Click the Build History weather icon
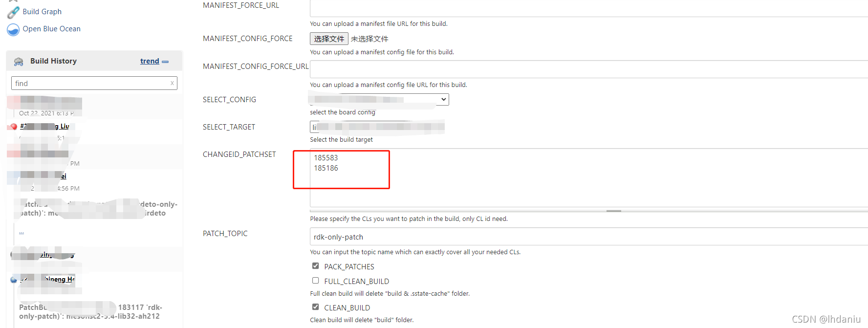Image resolution: width=868 pixels, height=328 pixels. tap(19, 62)
